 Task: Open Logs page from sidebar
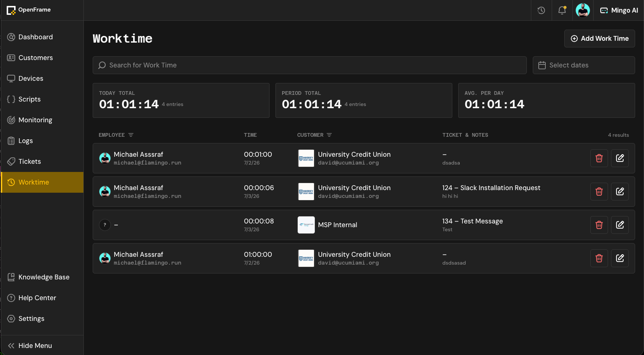[42, 141]
